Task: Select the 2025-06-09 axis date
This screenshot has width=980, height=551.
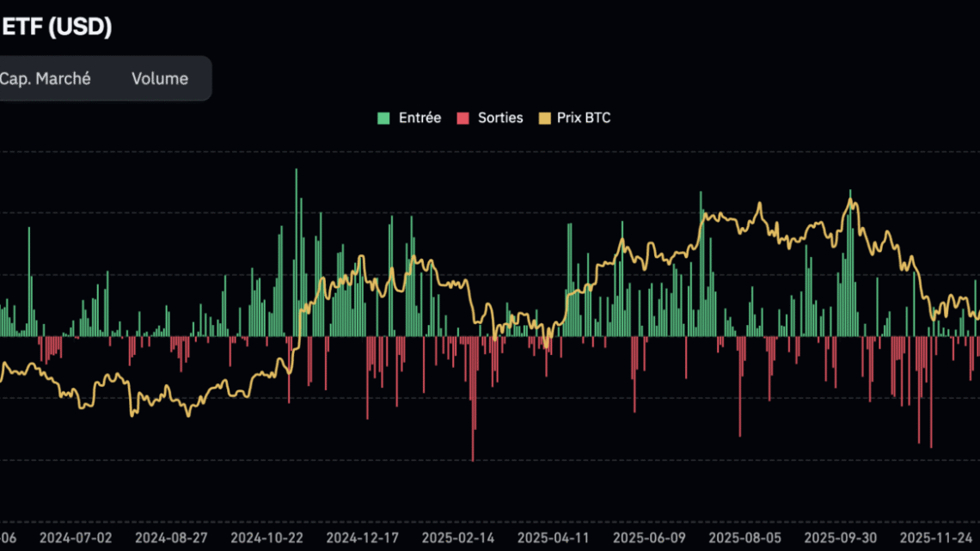Action: pyautogui.click(x=649, y=538)
